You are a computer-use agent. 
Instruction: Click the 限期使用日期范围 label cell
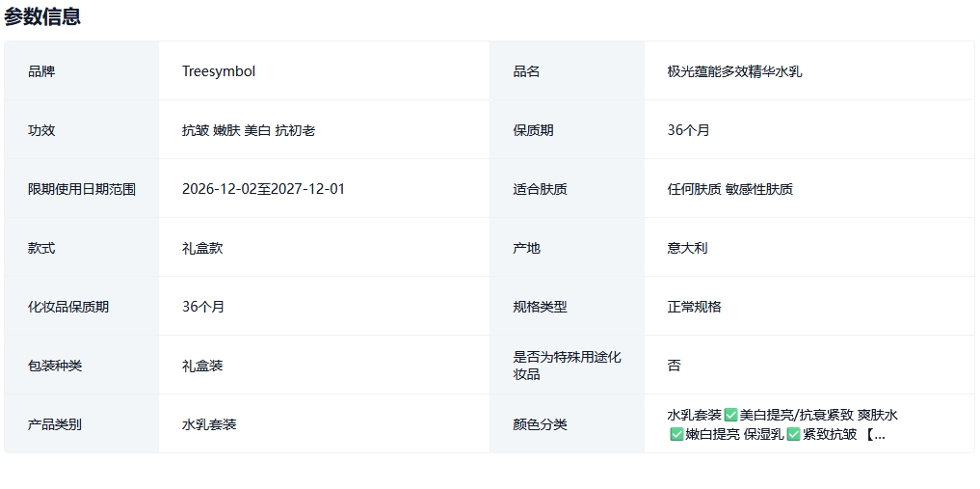pos(82,189)
